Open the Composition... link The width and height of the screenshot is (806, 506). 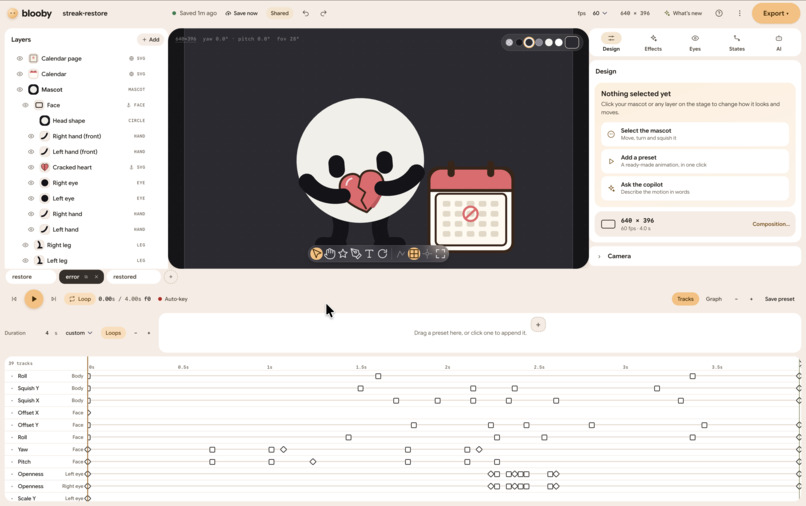(771, 224)
